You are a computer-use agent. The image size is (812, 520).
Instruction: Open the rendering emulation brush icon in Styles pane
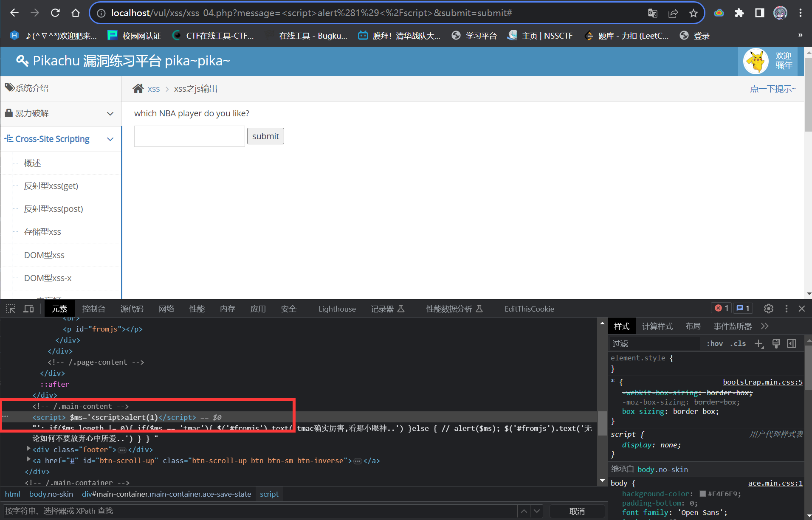click(776, 343)
